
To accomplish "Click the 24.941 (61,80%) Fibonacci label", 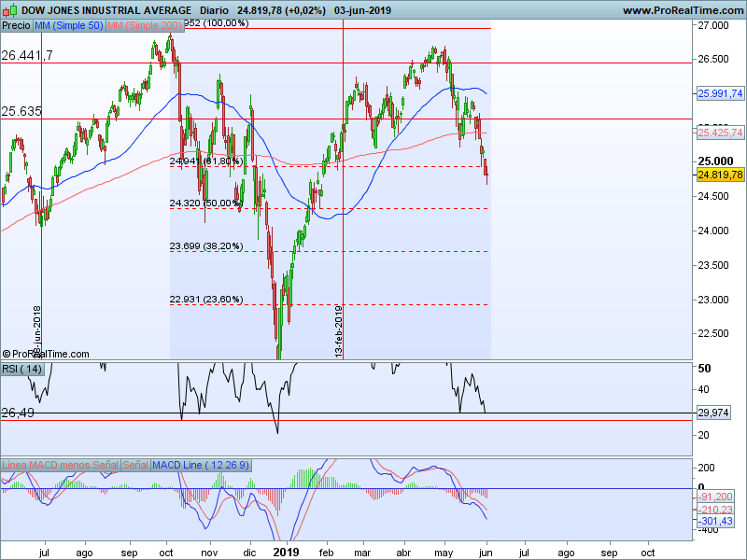I will (x=206, y=161).
